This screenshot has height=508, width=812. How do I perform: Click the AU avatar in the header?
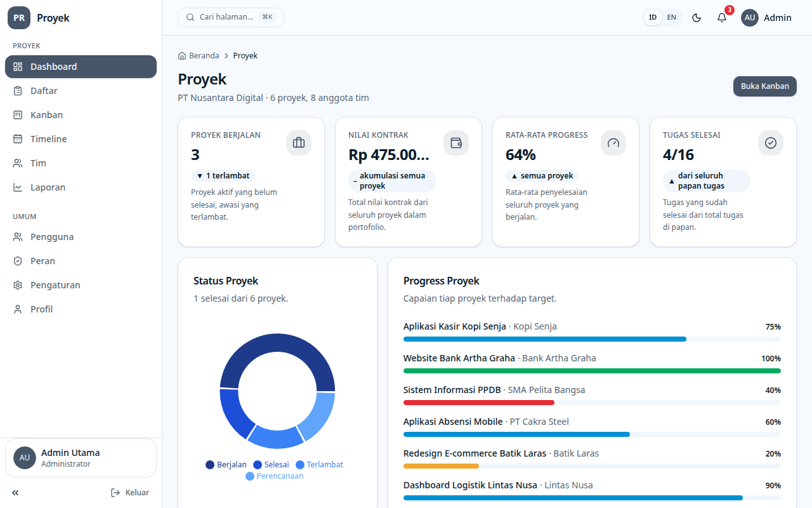(750, 18)
